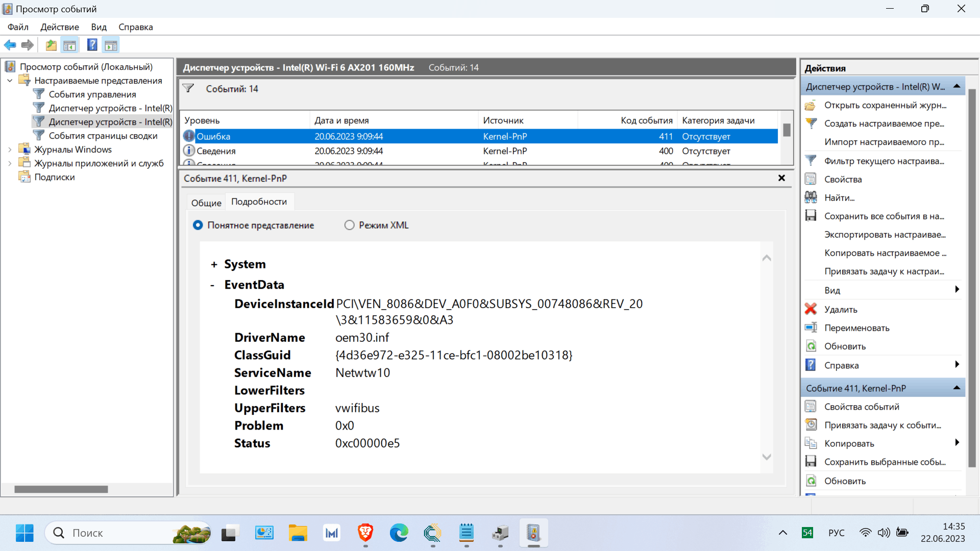Select События страницы сводки in the tree
The width and height of the screenshot is (980, 551).
(x=103, y=136)
